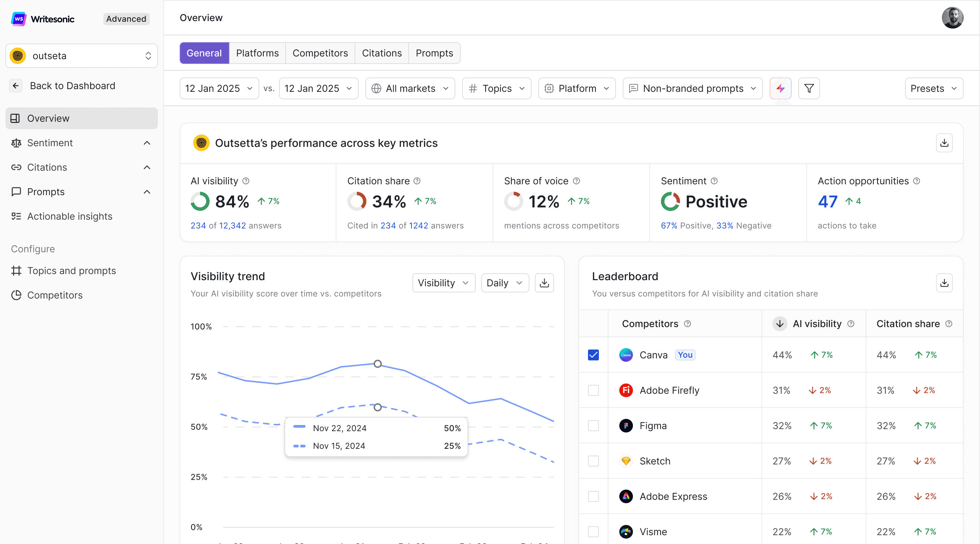Collapse the Sentiment sidebar section

147,143
